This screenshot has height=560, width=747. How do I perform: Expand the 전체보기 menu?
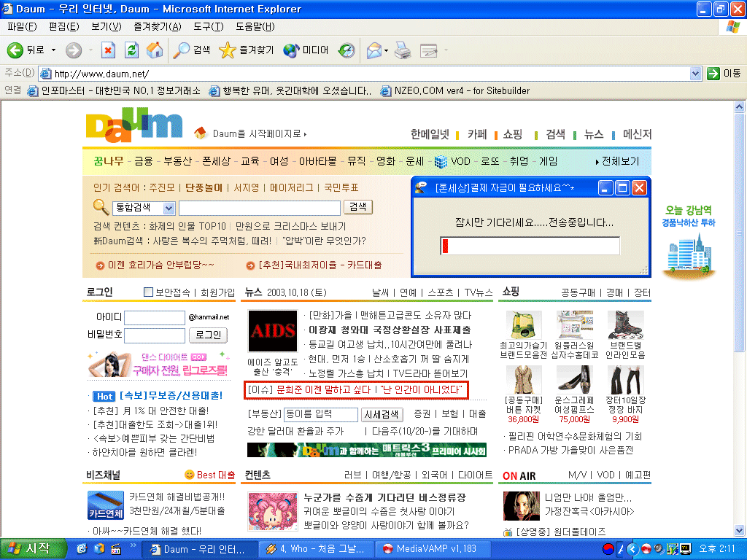[617, 161]
